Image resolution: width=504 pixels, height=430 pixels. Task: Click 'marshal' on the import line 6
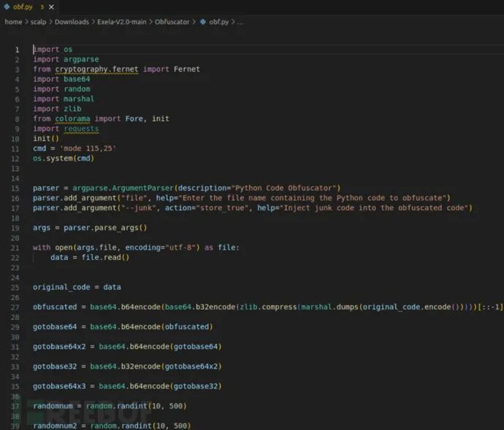point(79,99)
